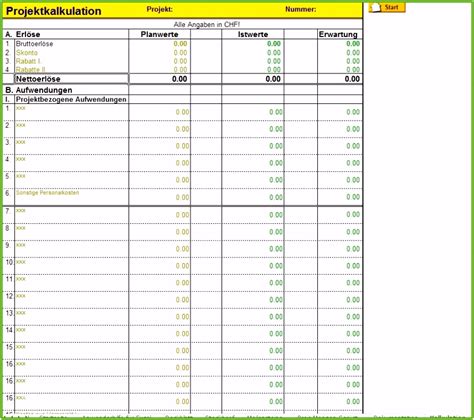Click the Projekt: field in header
The height and width of the screenshot is (420, 474).
160,9
